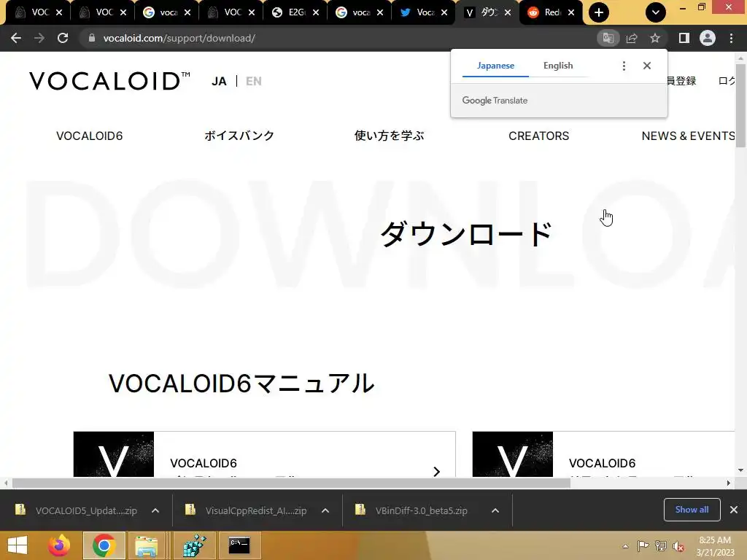
Task: Click the horizontal scrollbar thumb
Action: (x=291, y=483)
